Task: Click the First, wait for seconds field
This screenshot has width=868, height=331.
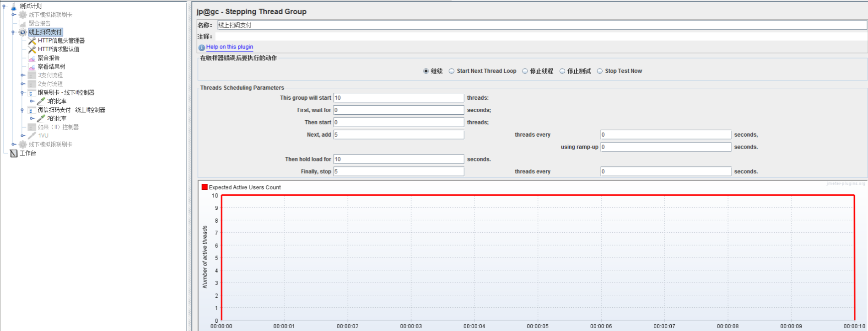Action: pos(399,110)
